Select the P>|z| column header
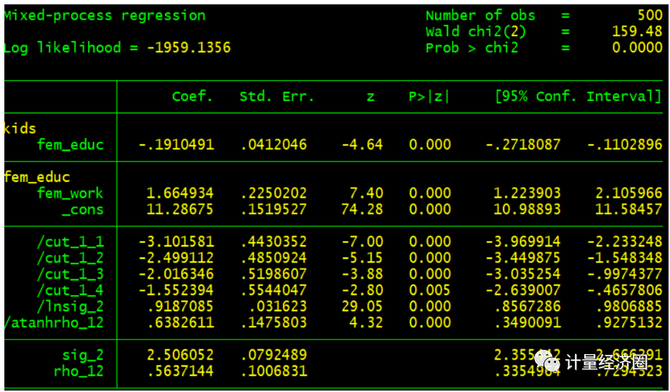Viewport: 670px width, 392px height. (x=429, y=97)
